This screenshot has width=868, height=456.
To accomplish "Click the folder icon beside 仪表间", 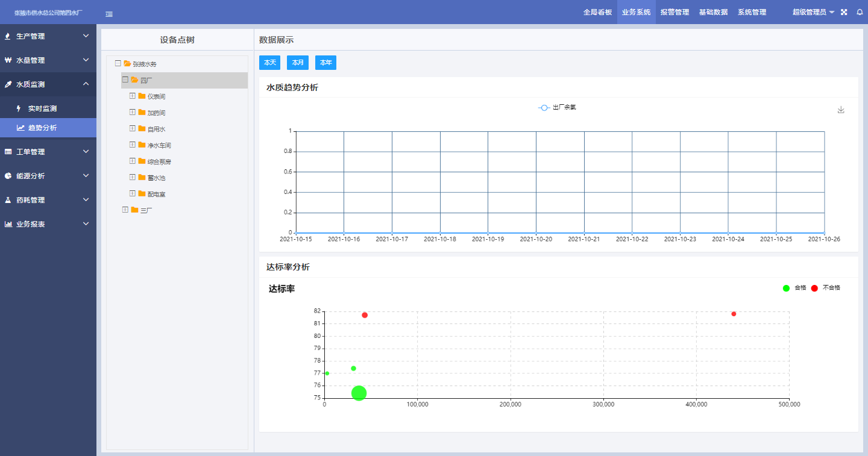I will click(x=142, y=96).
